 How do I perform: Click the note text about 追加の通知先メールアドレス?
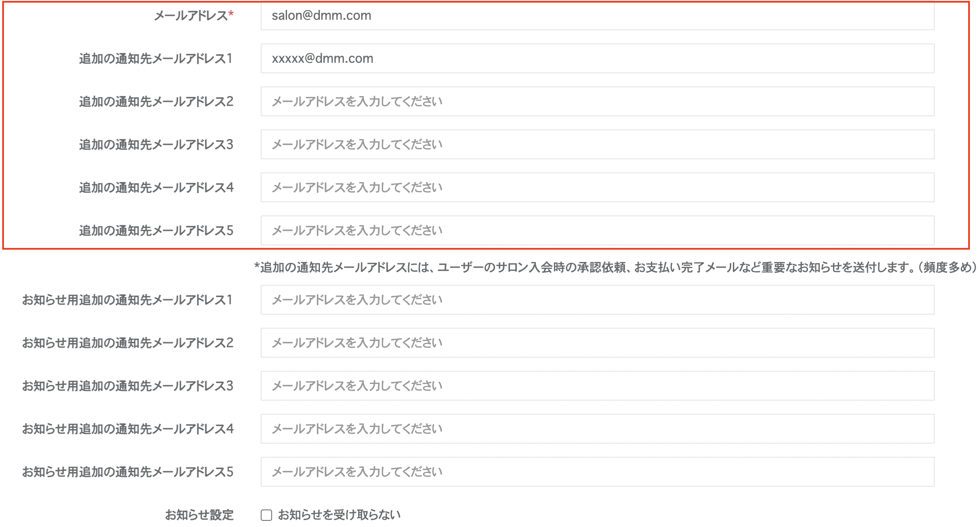(x=614, y=267)
